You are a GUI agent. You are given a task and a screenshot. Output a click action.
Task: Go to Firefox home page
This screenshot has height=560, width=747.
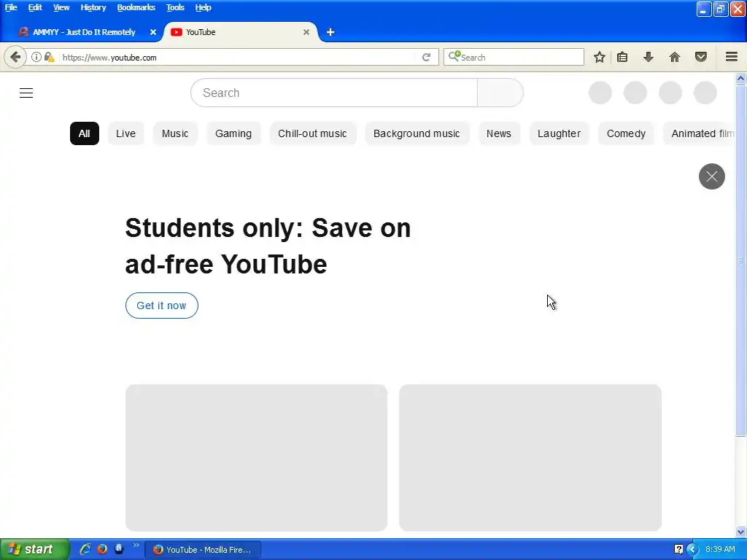click(675, 57)
